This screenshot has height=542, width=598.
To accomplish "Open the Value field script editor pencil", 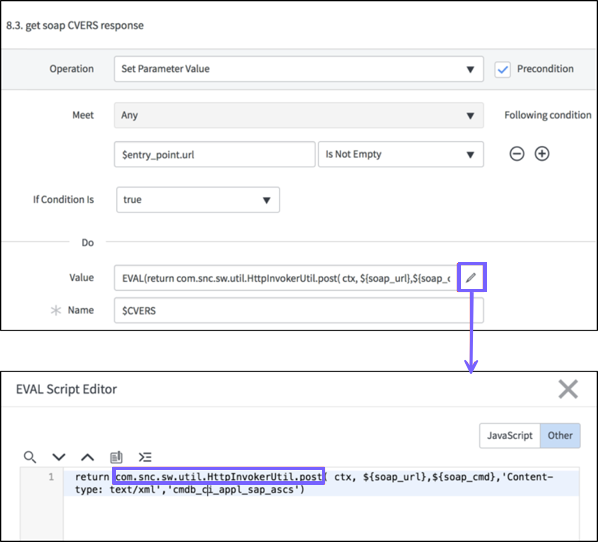I will pos(471,277).
